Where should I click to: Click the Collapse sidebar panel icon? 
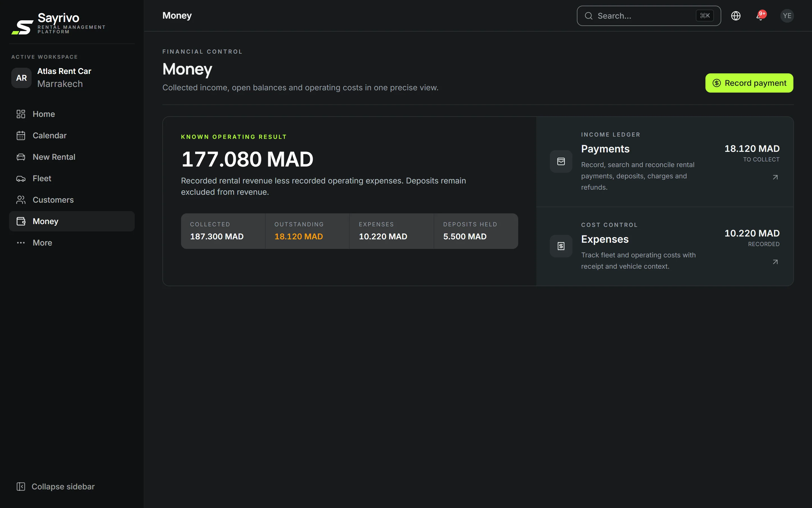(x=21, y=487)
